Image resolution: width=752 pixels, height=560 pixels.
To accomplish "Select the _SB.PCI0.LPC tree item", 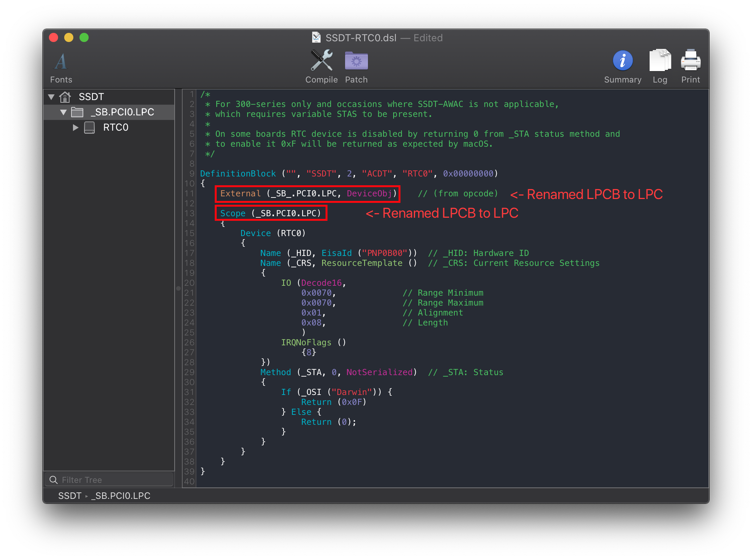I will pyautogui.click(x=122, y=112).
